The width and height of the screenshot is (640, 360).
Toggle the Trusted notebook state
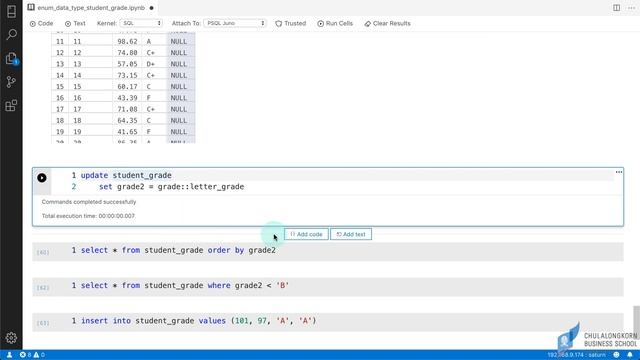click(291, 23)
